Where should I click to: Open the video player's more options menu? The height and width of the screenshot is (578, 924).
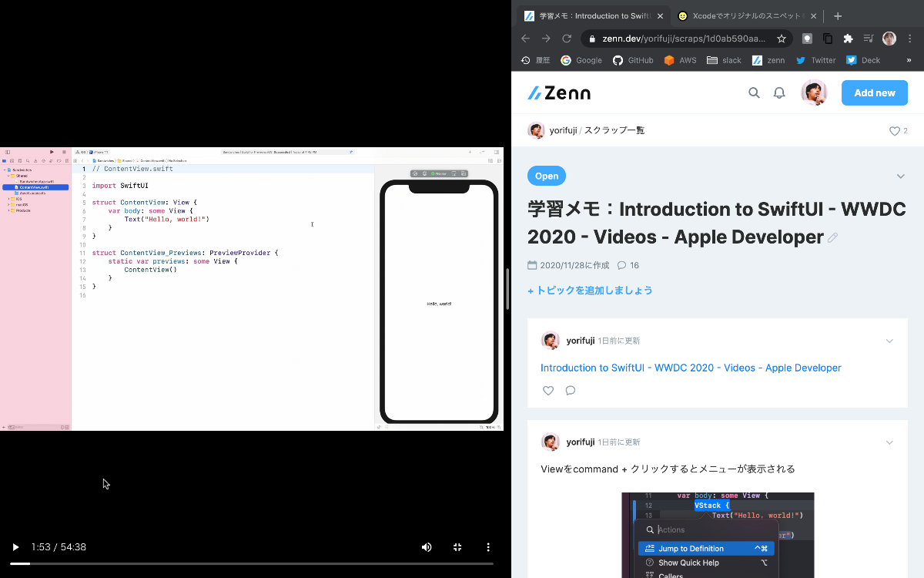tap(488, 547)
